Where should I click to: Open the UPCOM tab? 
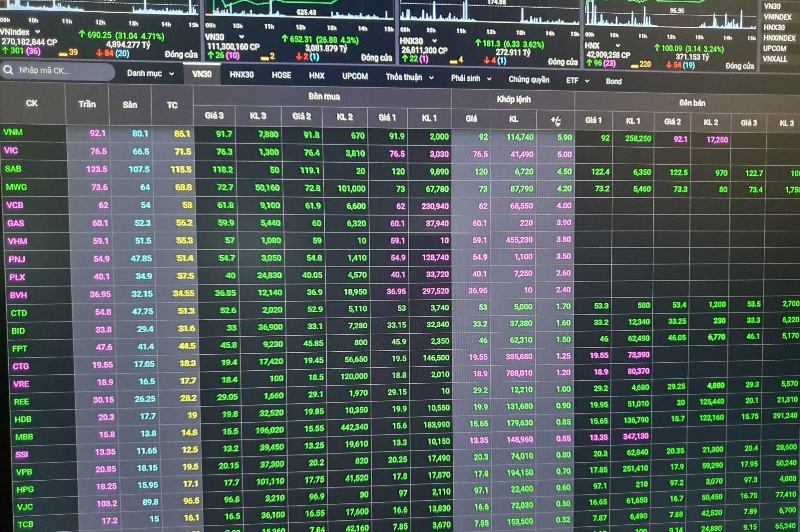click(x=354, y=76)
